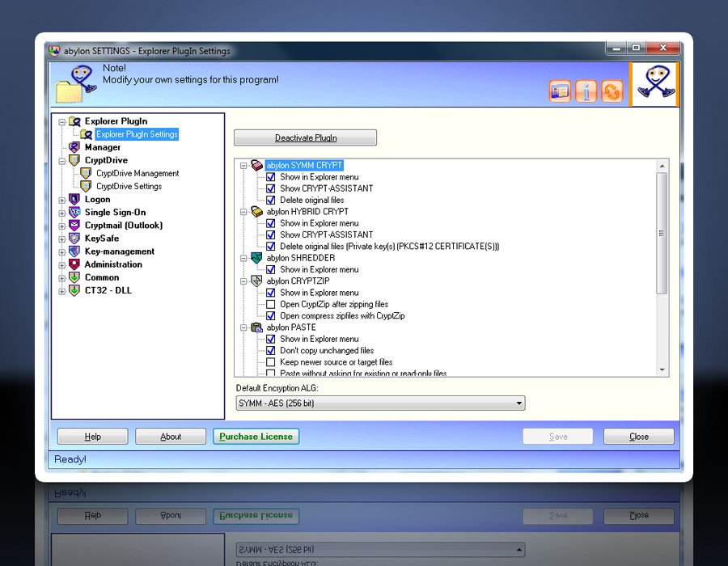Viewport: 728px width, 566px height.
Task: Select CryptDrive Management in tree
Action: point(138,173)
